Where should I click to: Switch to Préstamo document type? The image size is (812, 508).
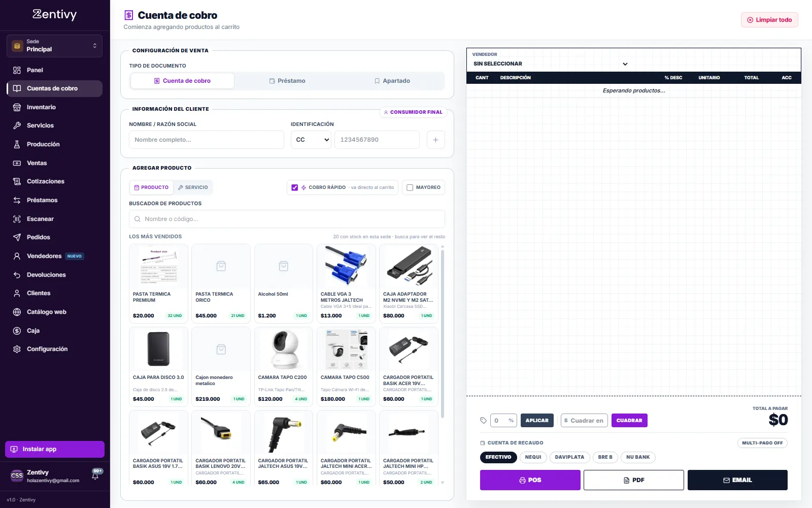coord(287,81)
